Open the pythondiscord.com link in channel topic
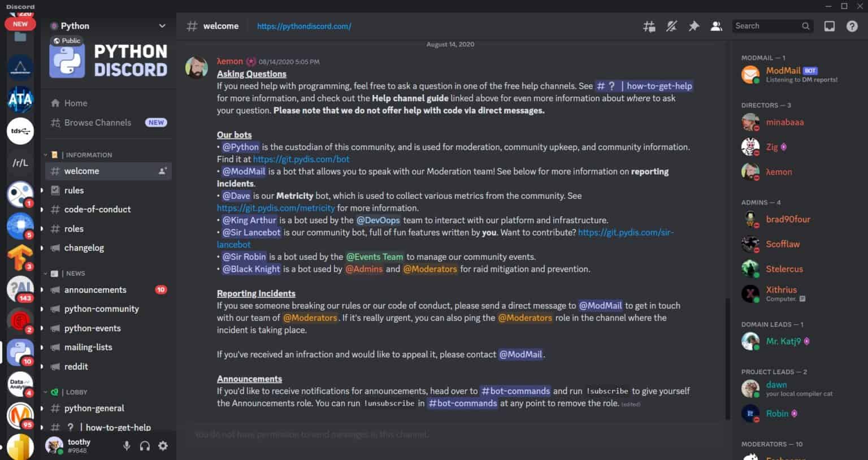This screenshot has width=868, height=460. tap(303, 26)
